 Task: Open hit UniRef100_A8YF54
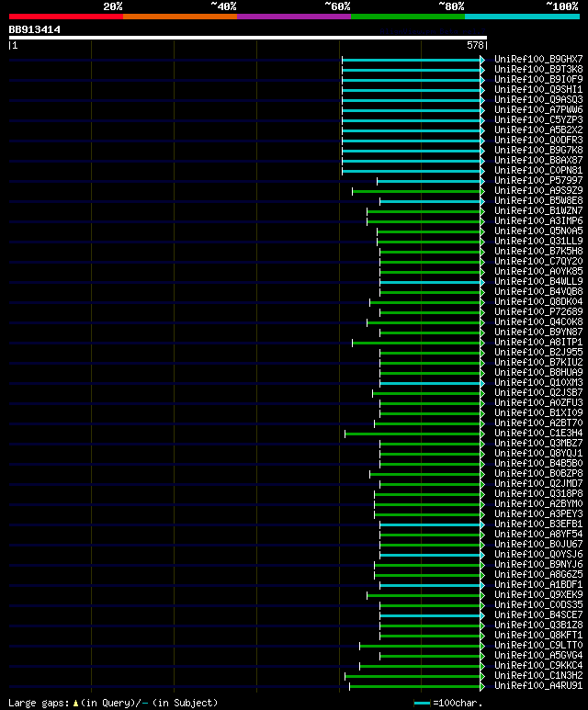click(x=538, y=535)
